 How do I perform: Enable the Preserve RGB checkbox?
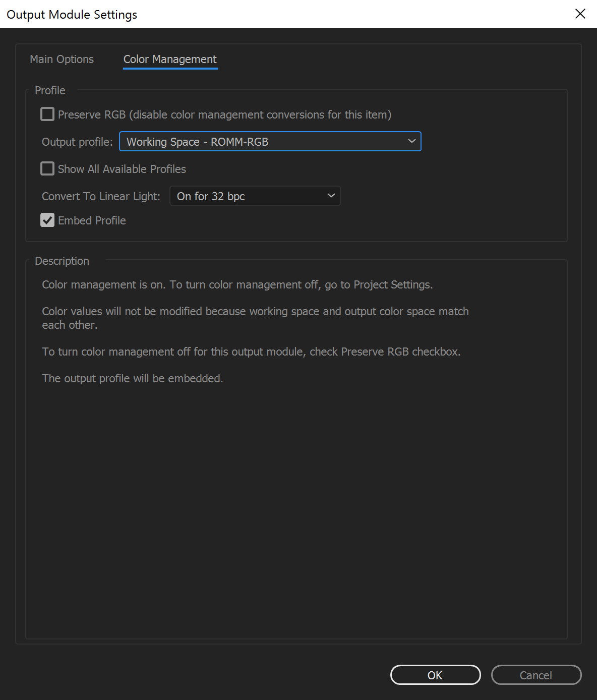click(47, 114)
